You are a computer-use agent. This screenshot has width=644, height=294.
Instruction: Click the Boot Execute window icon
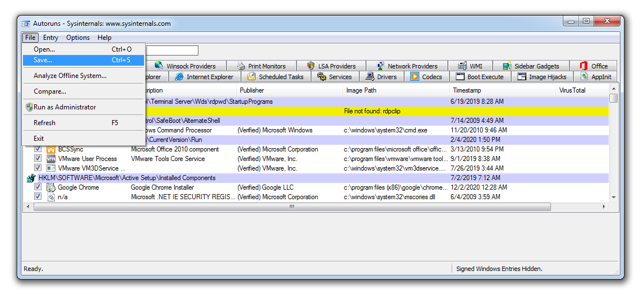point(460,76)
